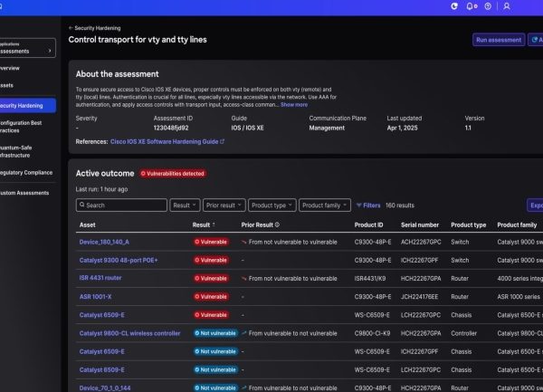This screenshot has height=392, width=543.
Task: Click the Prior Result info icon
Action: 277,225
